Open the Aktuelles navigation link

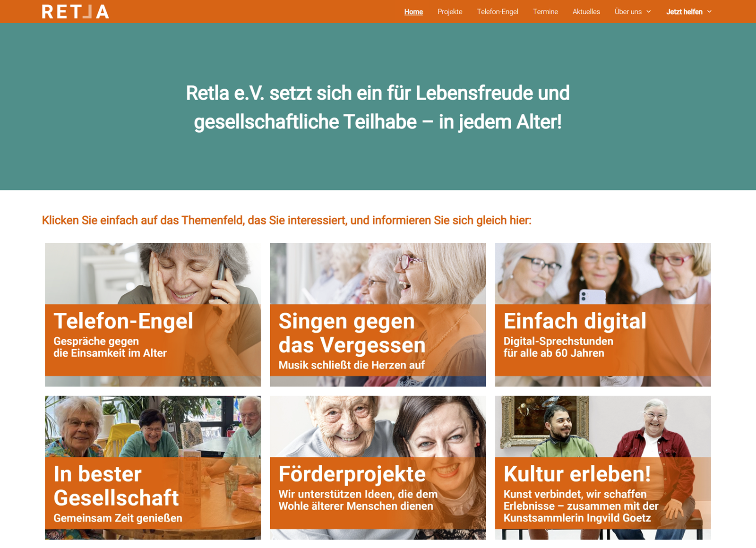pos(586,12)
